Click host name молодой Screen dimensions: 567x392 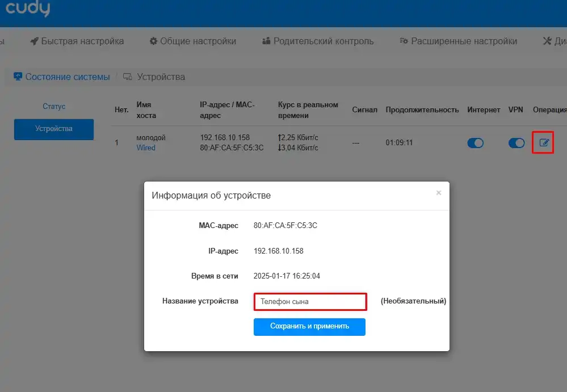(151, 138)
